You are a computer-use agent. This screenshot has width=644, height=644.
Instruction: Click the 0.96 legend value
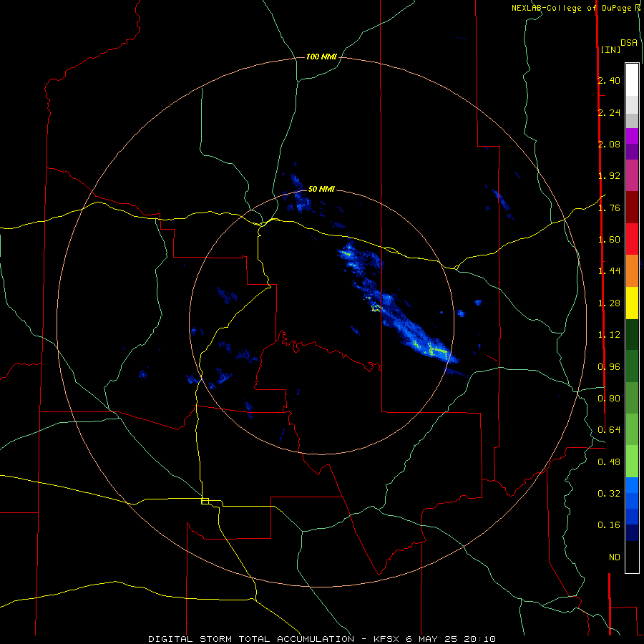coord(609,367)
